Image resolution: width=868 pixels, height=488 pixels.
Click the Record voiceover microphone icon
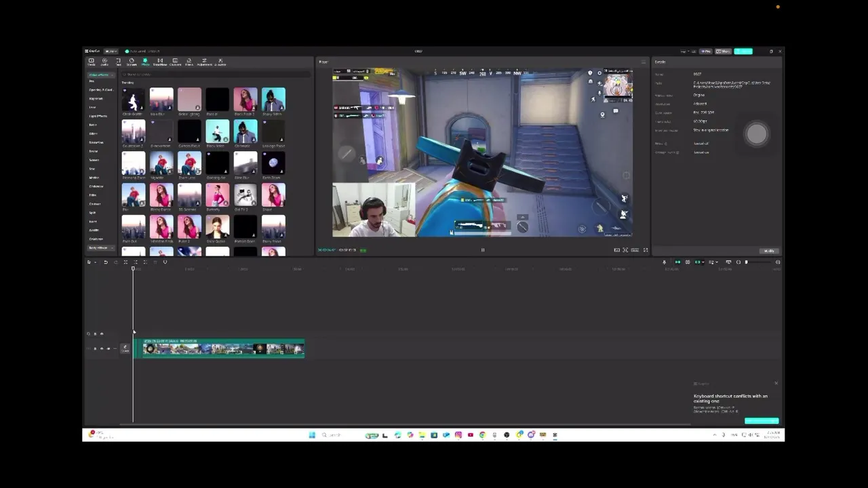pos(665,262)
